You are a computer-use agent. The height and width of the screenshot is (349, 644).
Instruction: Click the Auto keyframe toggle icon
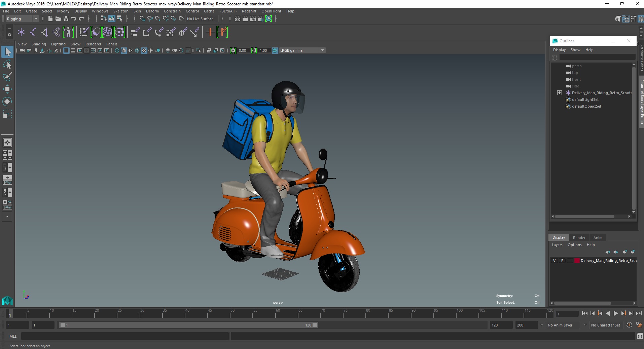(x=629, y=325)
